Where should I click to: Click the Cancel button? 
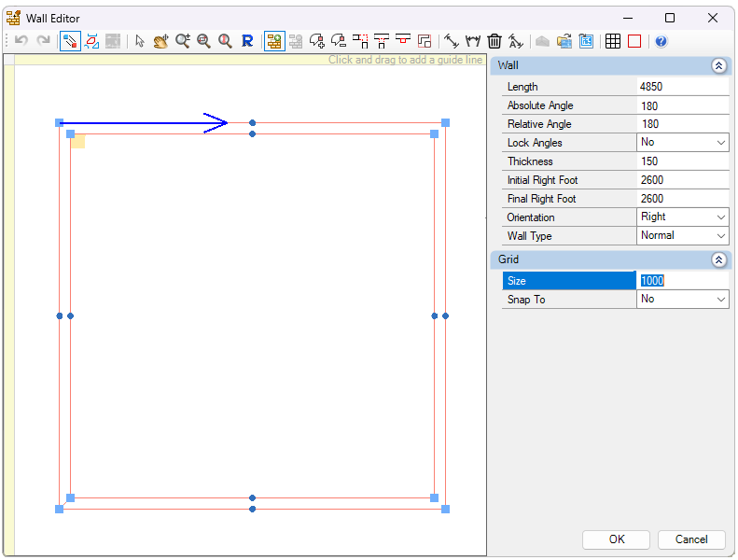(691, 539)
